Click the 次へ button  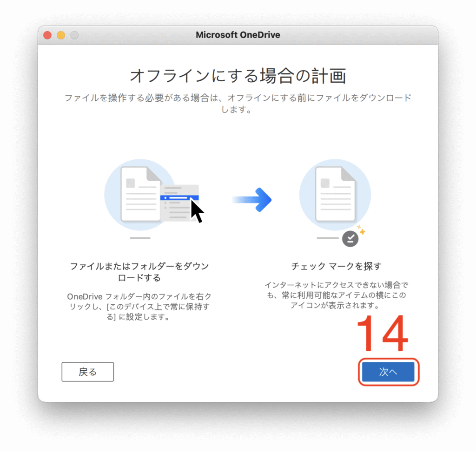pos(388,372)
